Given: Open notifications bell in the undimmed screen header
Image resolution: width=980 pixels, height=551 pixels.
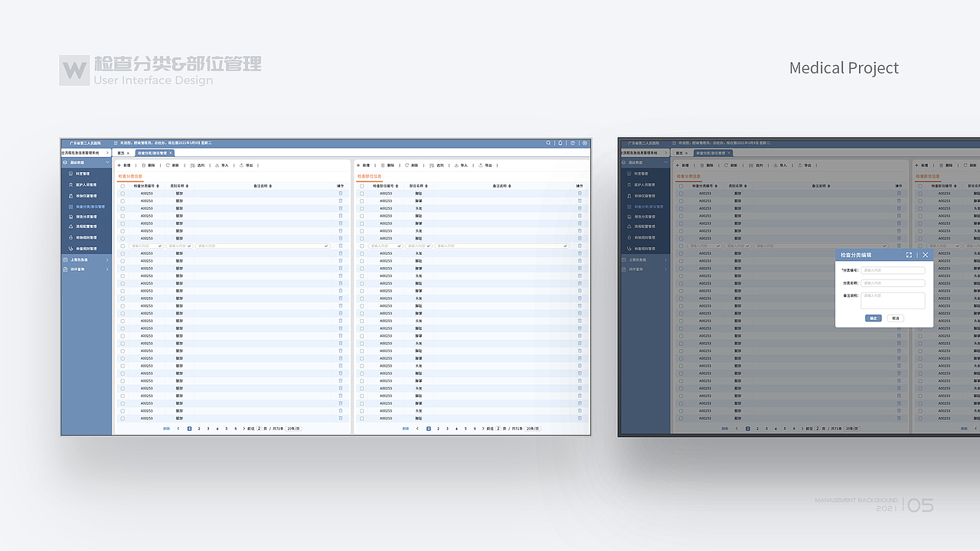Looking at the screenshot, I should click(x=560, y=143).
